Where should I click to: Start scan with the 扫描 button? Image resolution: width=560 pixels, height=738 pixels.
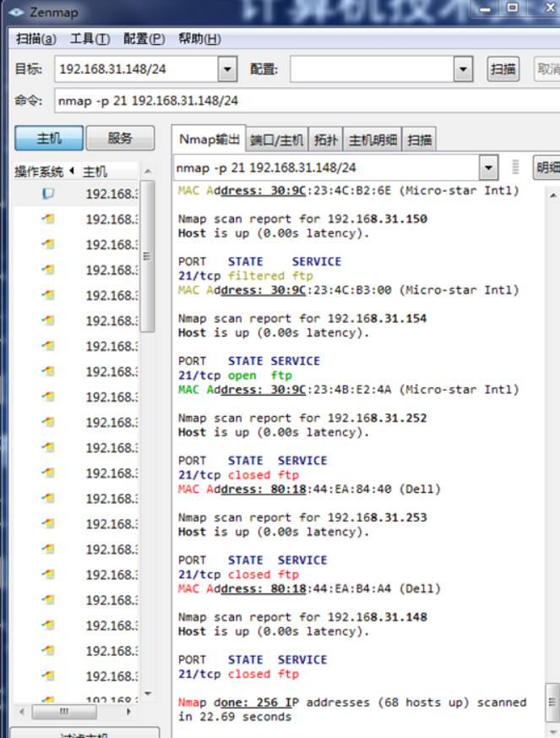pos(503,69)
